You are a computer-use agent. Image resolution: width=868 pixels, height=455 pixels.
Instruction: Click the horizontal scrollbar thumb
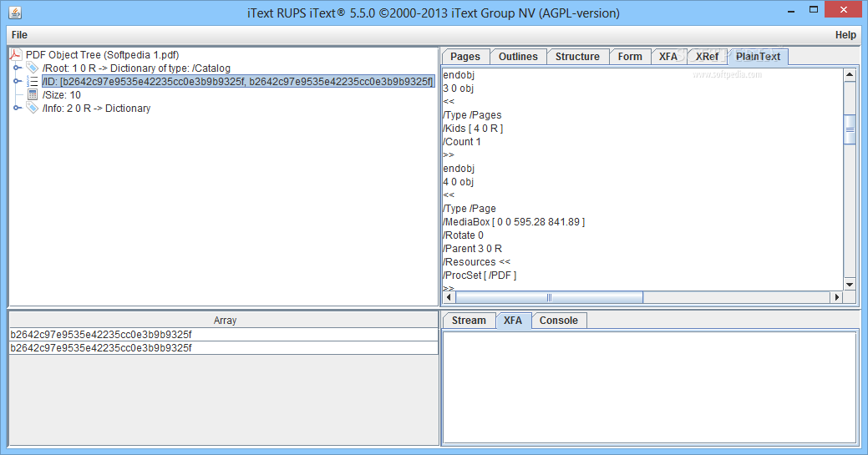pos(549,297)
